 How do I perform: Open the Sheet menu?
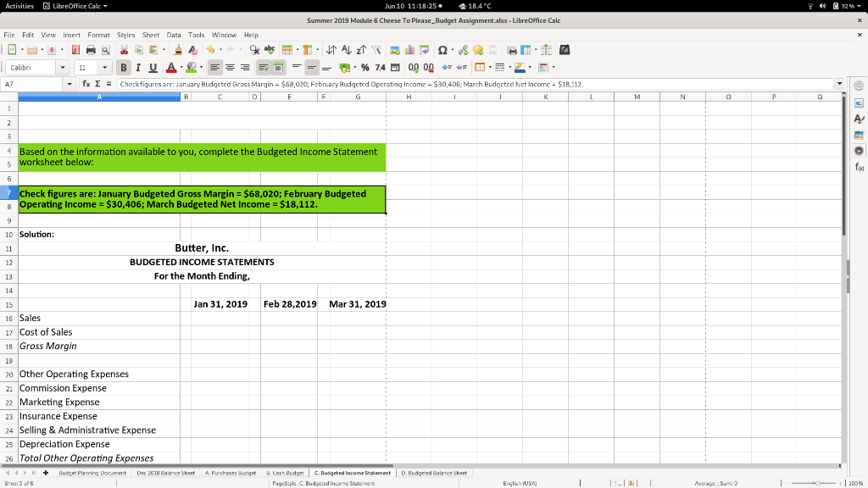(x=151, y=35)
